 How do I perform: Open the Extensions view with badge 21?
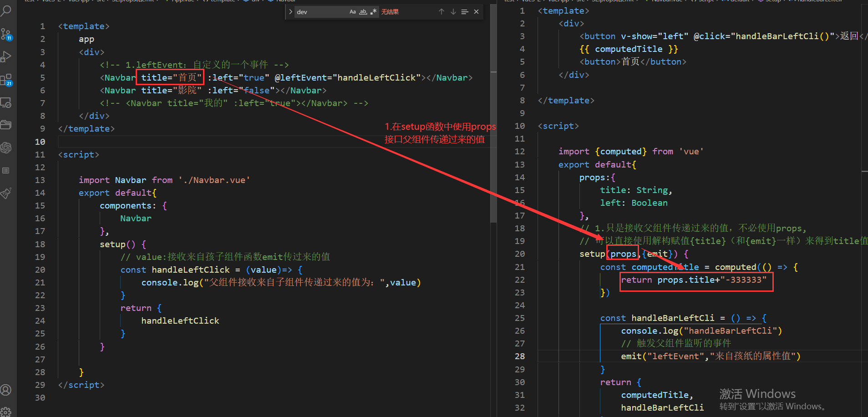(6, 80)
